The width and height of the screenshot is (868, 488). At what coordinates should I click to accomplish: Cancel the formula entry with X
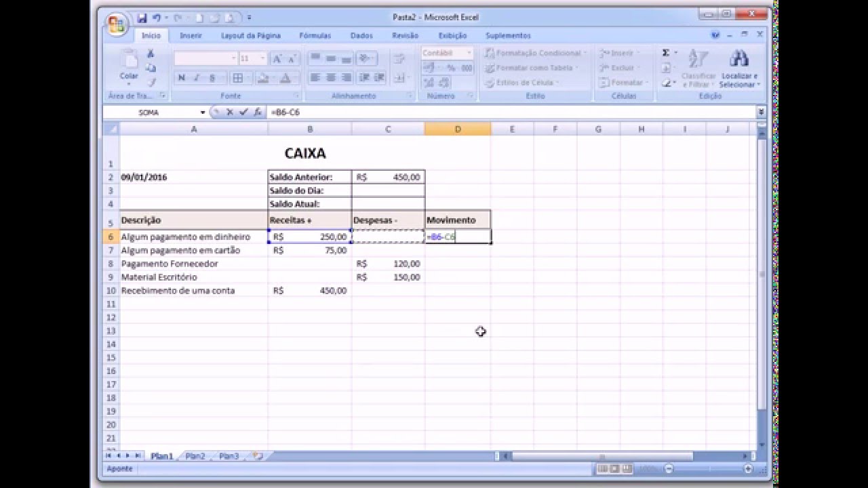[x=229, y=113]
